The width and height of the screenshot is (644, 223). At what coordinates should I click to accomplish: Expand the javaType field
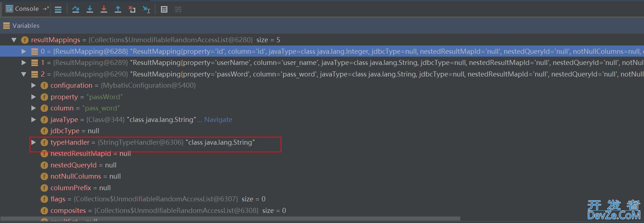[34, 119]
